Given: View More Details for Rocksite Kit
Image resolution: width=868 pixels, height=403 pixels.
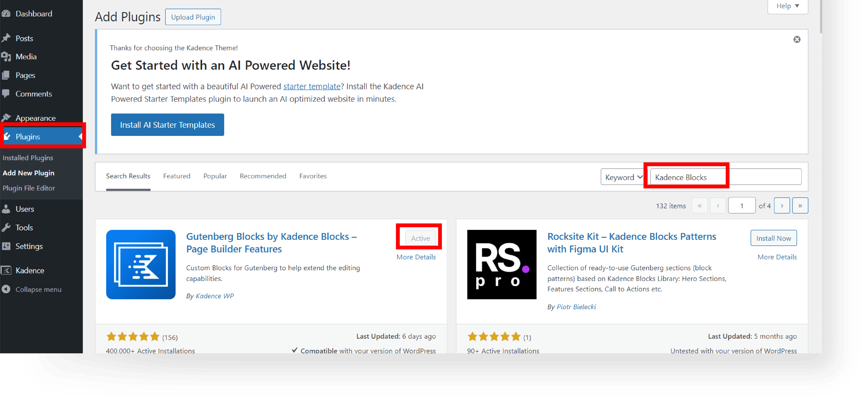Looking at the screenshot, I should pyautogui.click(x=777, y=257).
